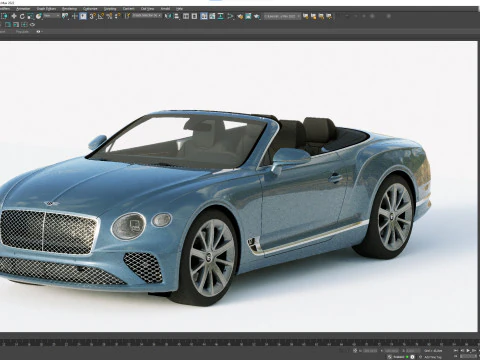Screen dimensions: 480x360
Task: Open the Graph Editors menu
Action: tap(46, 9)
